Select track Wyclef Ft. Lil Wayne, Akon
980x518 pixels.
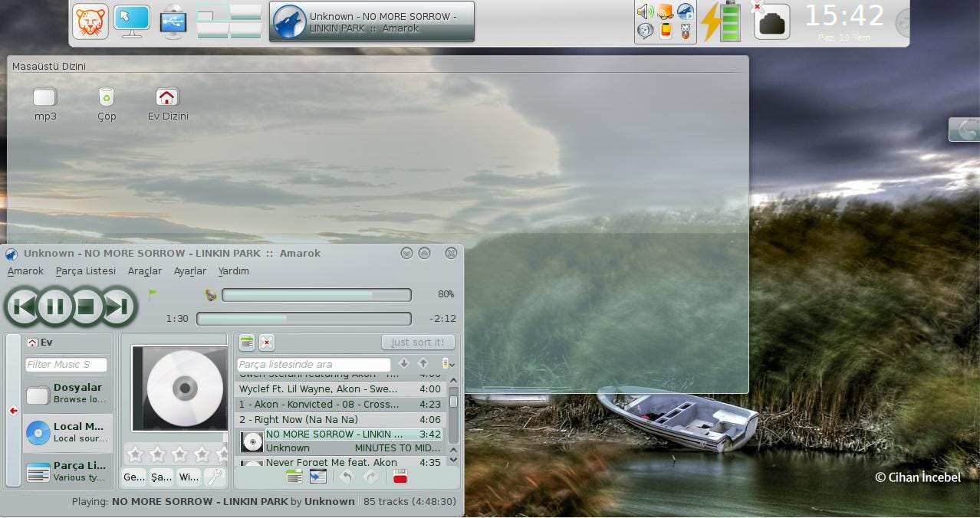point(340,389)
